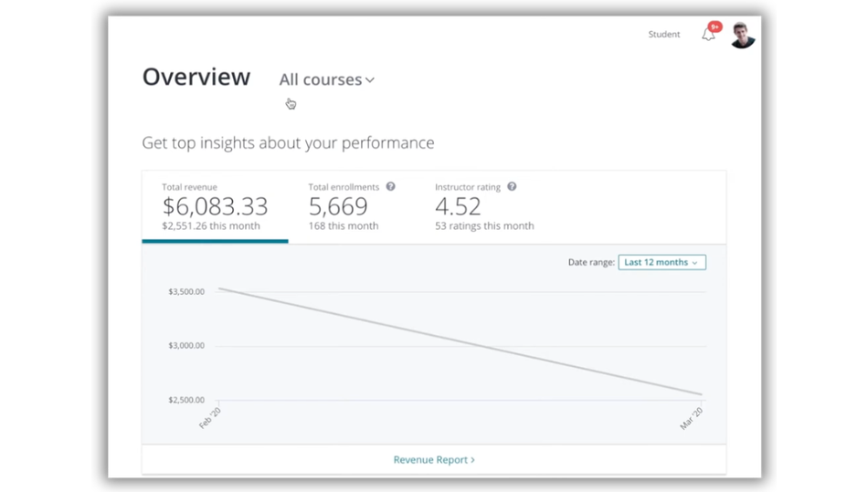Click help icon beside Instructor rating
Screen dimensions: 868x492
pyautogui.click(x=512, y=187)
